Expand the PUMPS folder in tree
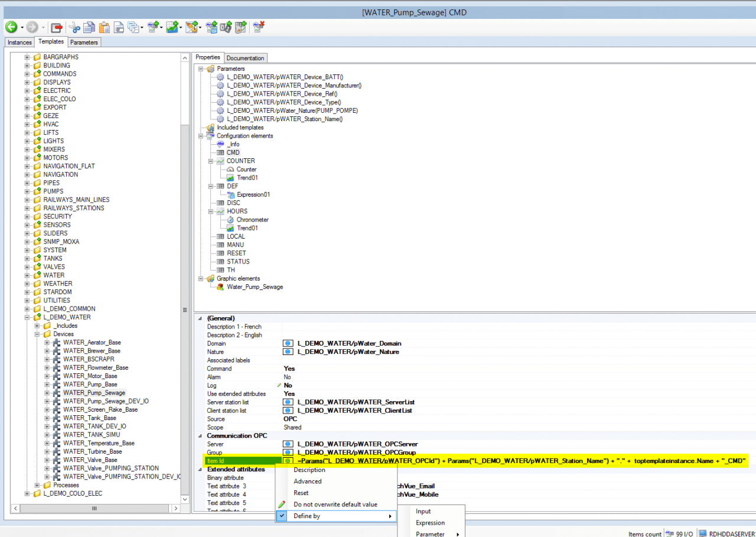 27,191
